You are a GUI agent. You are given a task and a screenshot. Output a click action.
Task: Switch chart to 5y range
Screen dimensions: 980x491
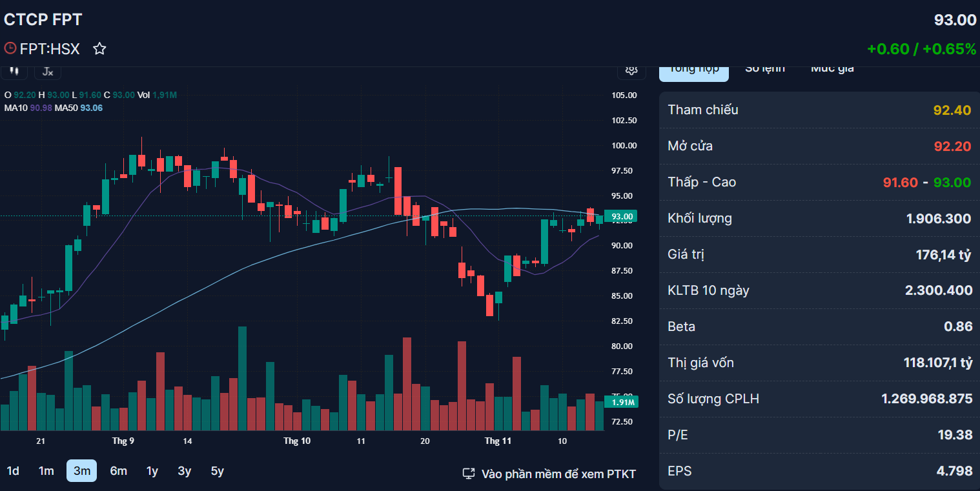tap(218, 471)
